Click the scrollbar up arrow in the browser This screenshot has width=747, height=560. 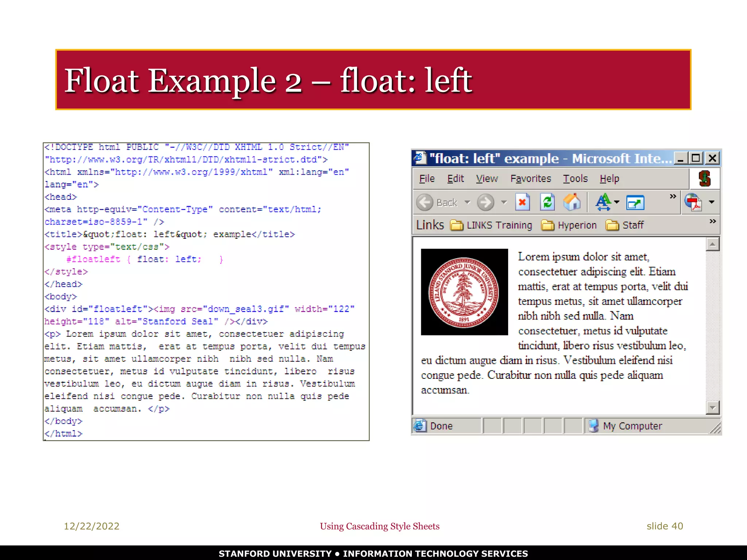click(x=712, y=244)
